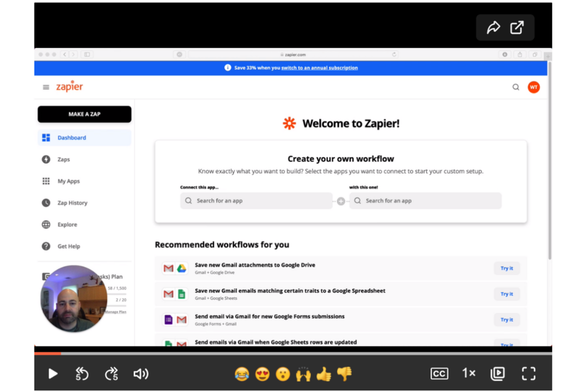Mute the video volume
This screenshot has height=392, width=588.
pyautogui.click(x=140, y=374)
